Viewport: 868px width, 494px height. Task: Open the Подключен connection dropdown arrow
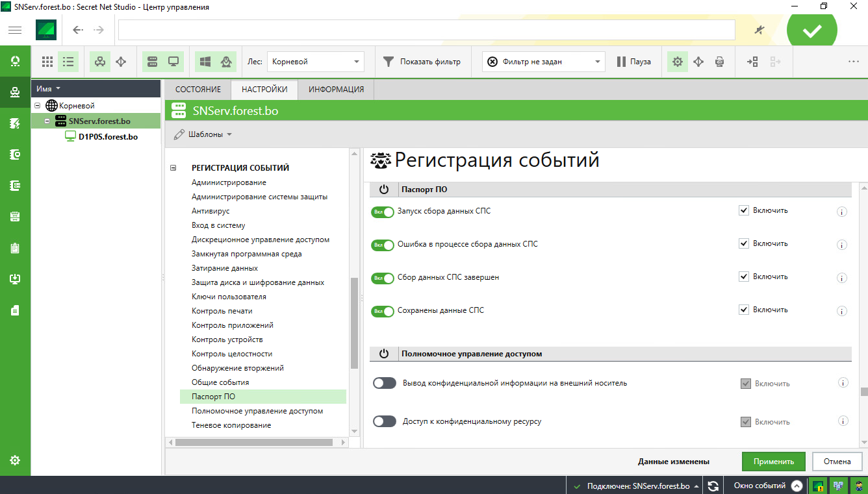tap(696, 486)
